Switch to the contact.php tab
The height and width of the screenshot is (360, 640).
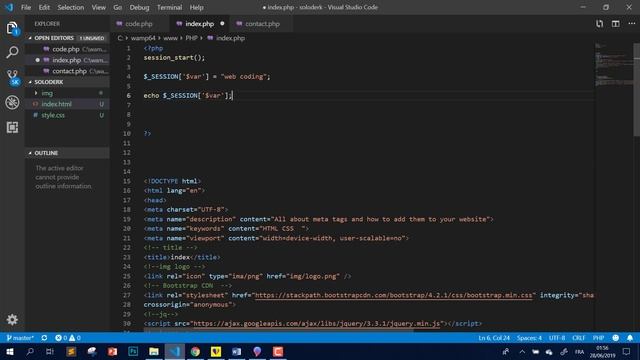click(x=261, y=24)
